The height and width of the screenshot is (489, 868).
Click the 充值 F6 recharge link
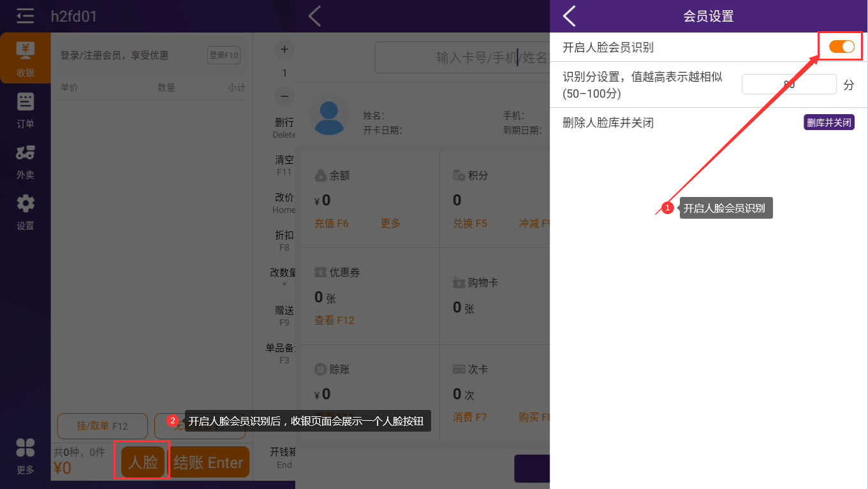coord(332,223)
